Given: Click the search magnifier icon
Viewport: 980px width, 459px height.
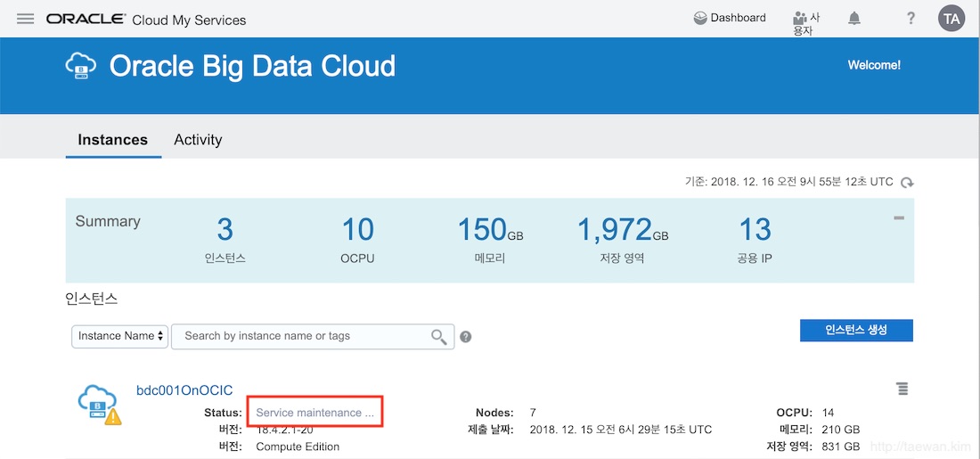Looking at the screenshot, I should point(439,336).
